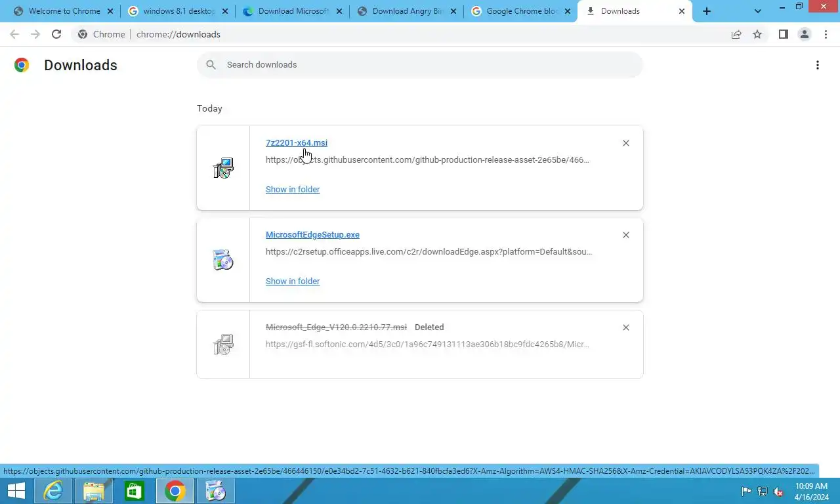The width and height of the screenshot is (840, 504).
Task: Open a new tab with plus button
Action: [707, 11]
